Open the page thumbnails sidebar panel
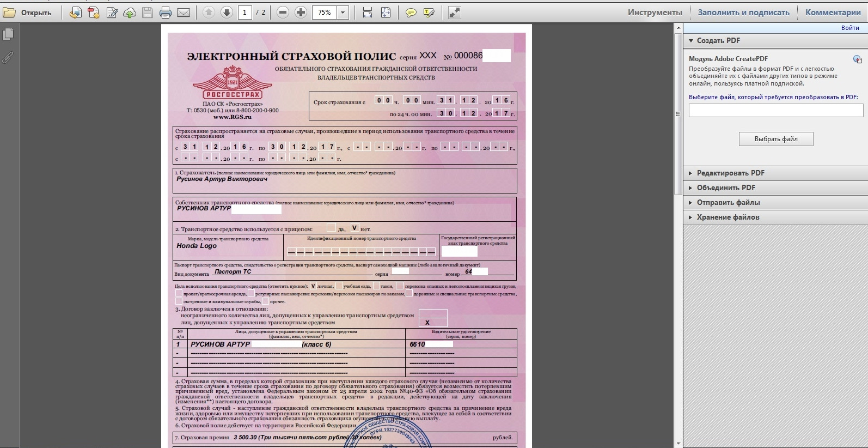The width and height of the screenshot is (868, 448). tap(8, 34)
